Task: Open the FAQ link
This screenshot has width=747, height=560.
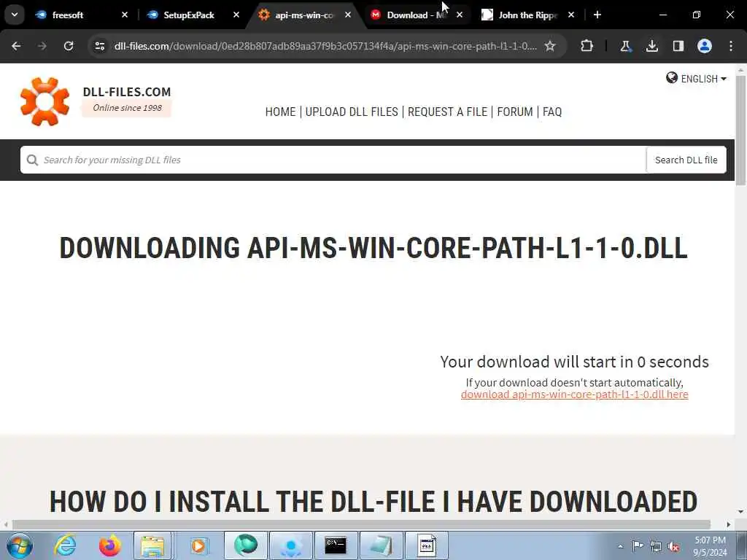Action: [552, 112]
